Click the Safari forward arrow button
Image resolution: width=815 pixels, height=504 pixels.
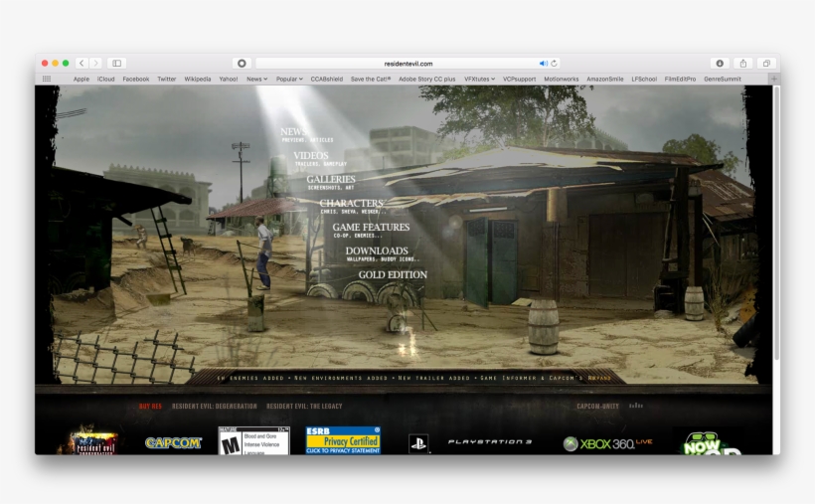(95, 63)
